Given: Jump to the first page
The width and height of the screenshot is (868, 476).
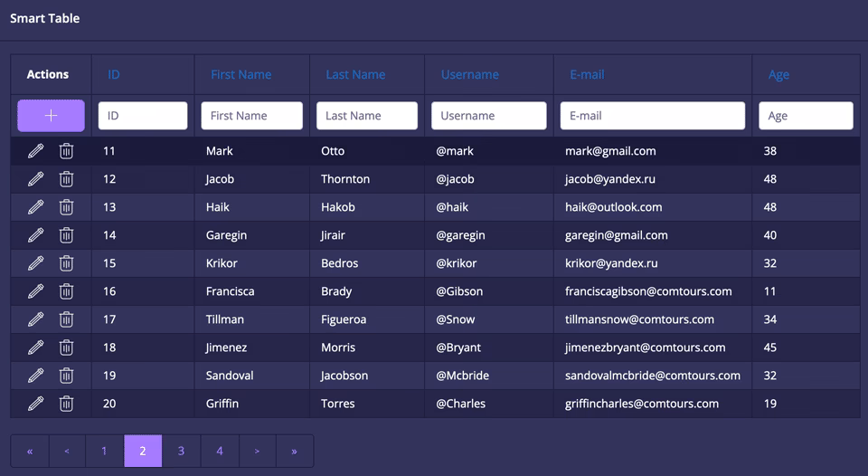Looking at the screenshot, I should click(30, 451).
